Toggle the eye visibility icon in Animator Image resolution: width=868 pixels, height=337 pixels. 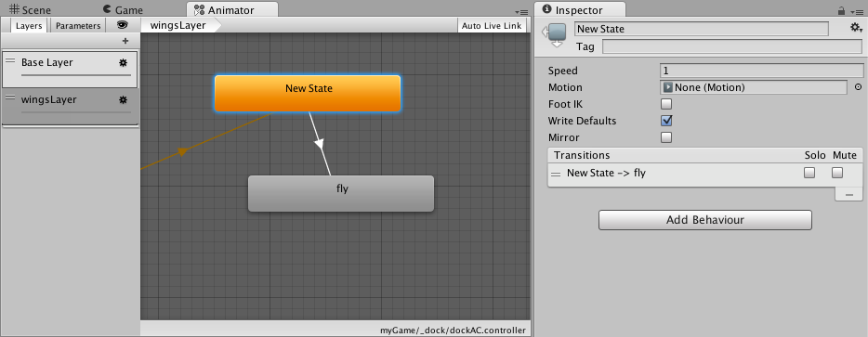tap(123, 25)
